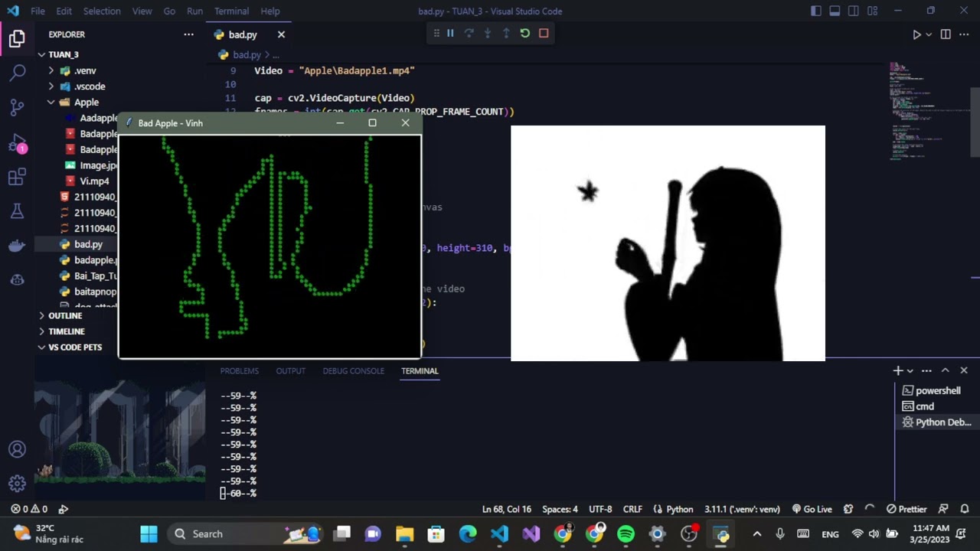Screen dimensions: 980x551
Task: Switch to the OUTPUT tab
Action: click(x=291, y=370)
